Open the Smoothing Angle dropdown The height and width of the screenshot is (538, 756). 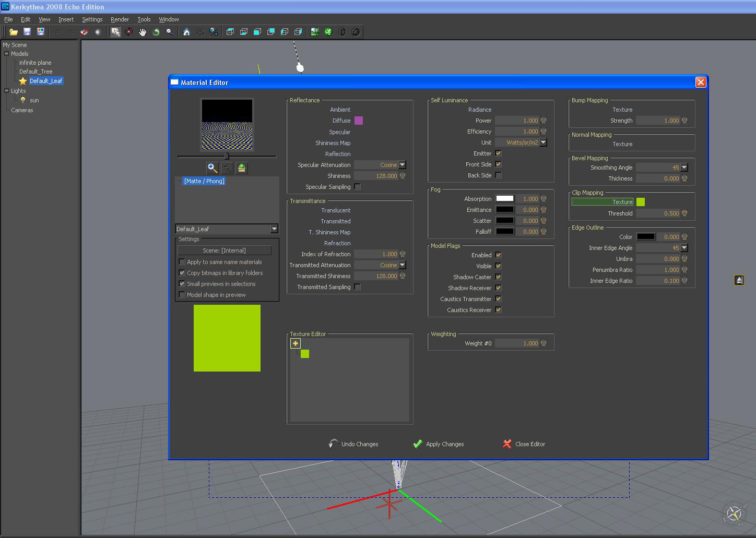684,168
